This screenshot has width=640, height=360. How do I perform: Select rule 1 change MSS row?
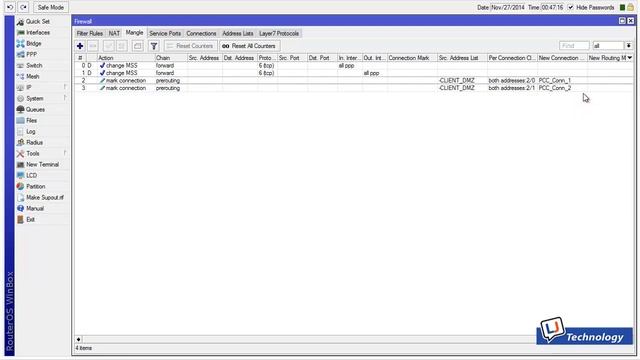coord(353,73)
